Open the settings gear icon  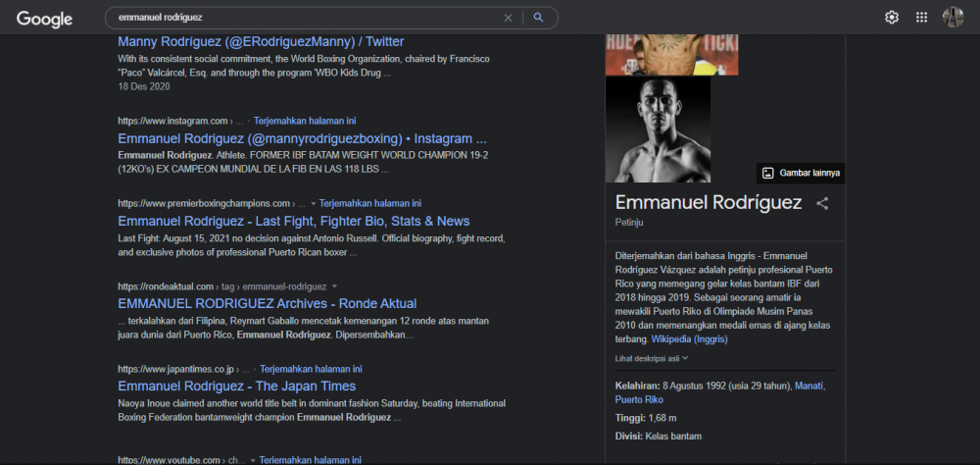[x=891, y=18]
